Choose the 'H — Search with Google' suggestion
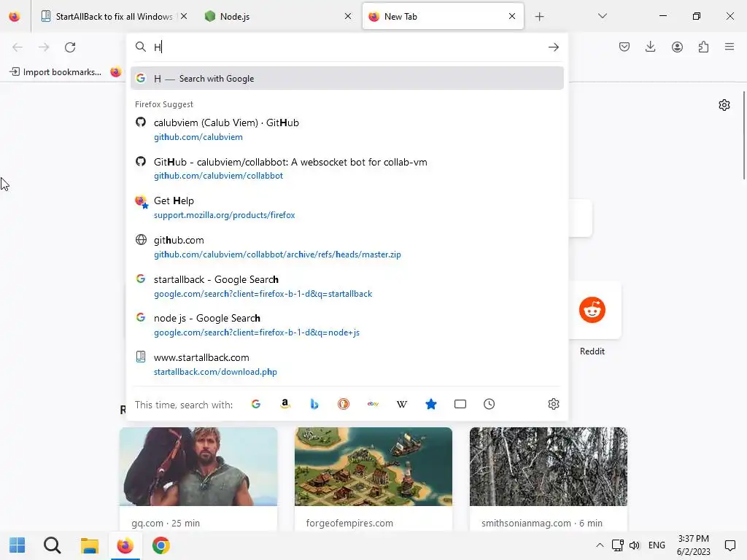This screenshot has height=560, width=747. [347, 78]
